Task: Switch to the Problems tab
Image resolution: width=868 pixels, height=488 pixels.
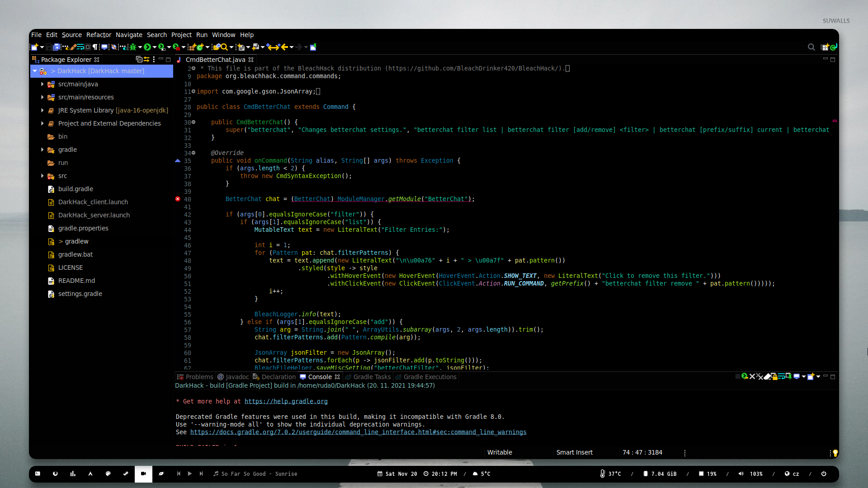Action: tap(195, 377)
